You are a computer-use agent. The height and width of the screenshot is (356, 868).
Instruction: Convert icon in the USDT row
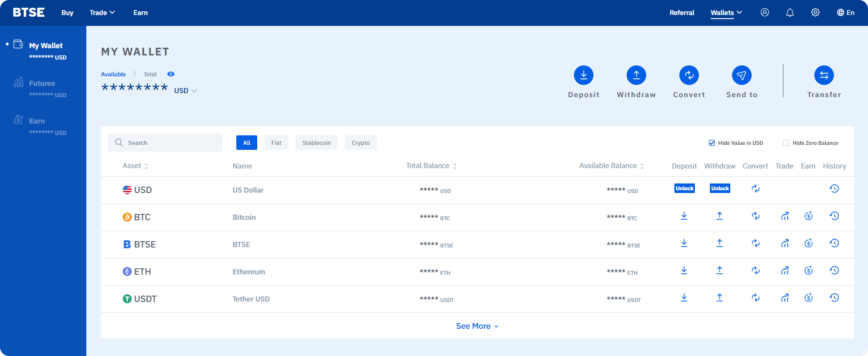[x=755, y=297]
